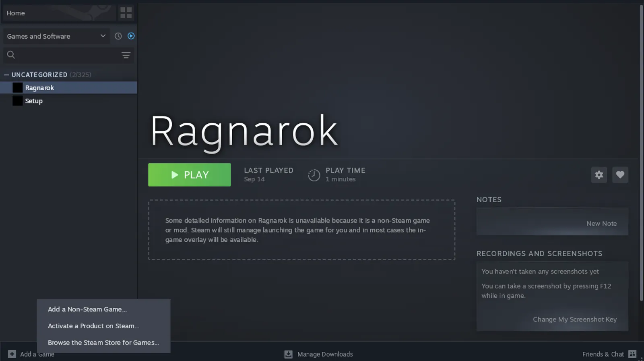Launch Ragnarok with the Play button
Viewport: 644px width, 361px height.
[x=190, y=175]
